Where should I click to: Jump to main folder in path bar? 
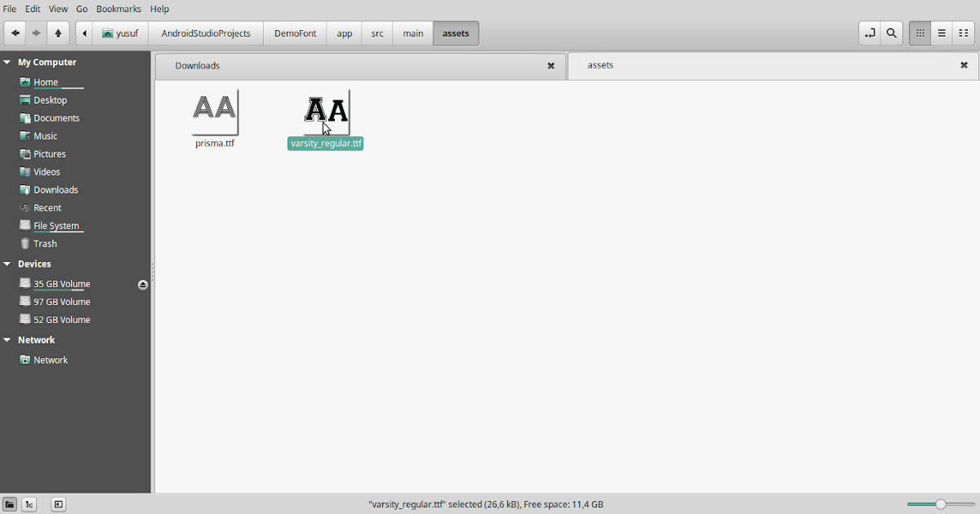pos(413,33)
